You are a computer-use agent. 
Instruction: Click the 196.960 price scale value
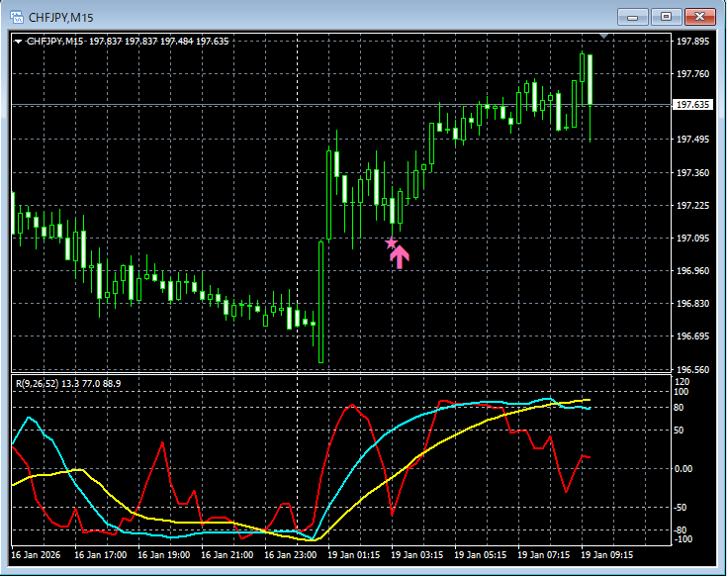(x=692, y=271)
